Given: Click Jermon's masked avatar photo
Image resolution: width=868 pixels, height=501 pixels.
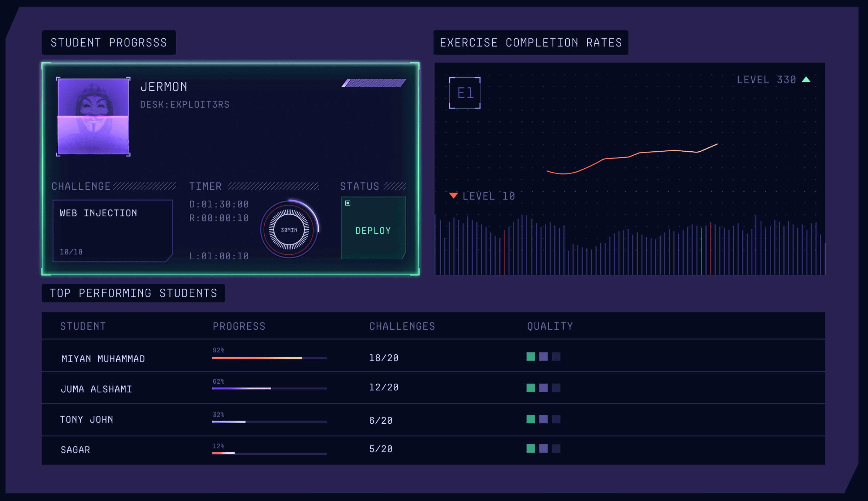Looking at the screenshot, I should tap(93, 116).
